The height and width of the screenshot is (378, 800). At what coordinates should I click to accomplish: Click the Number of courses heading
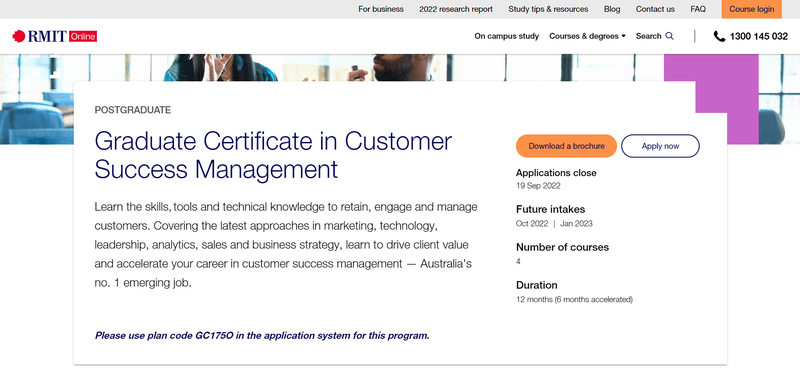(562, 247)
